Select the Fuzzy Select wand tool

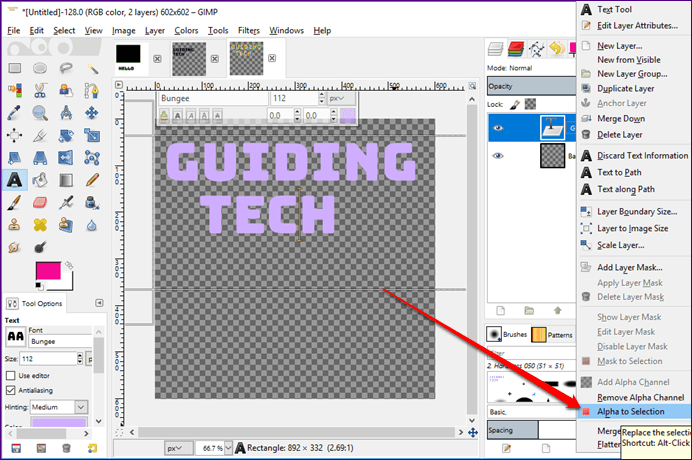click(92, 68)
